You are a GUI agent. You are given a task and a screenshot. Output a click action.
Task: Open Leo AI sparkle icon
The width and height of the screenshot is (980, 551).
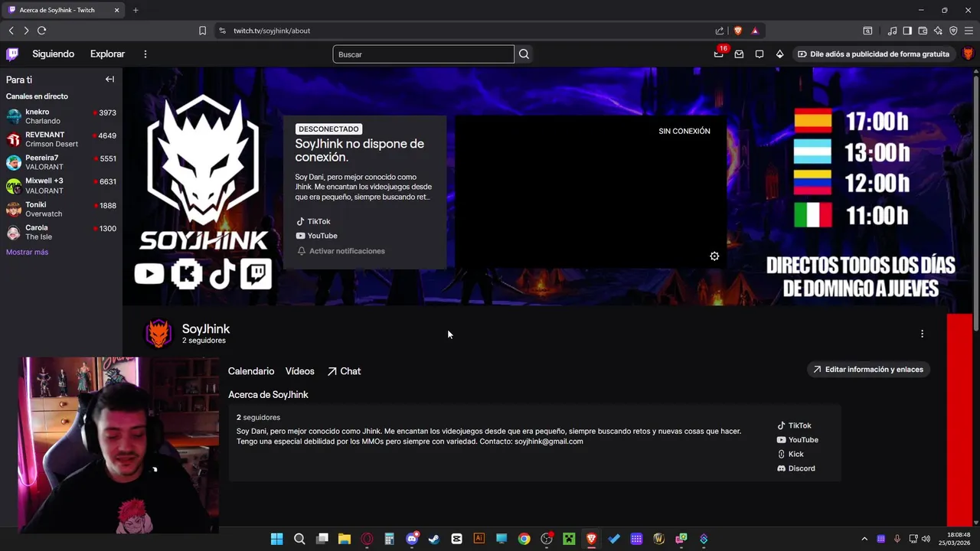[938, 31]
